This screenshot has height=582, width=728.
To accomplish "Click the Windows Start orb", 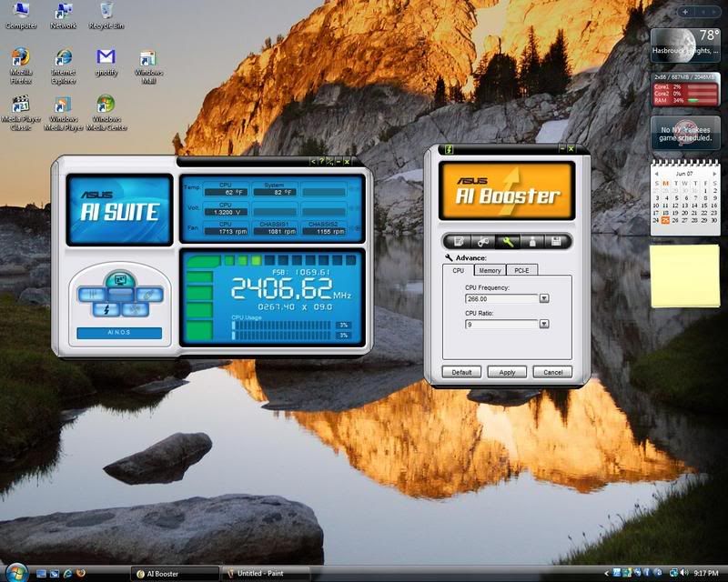I will (x=17, y=573).
